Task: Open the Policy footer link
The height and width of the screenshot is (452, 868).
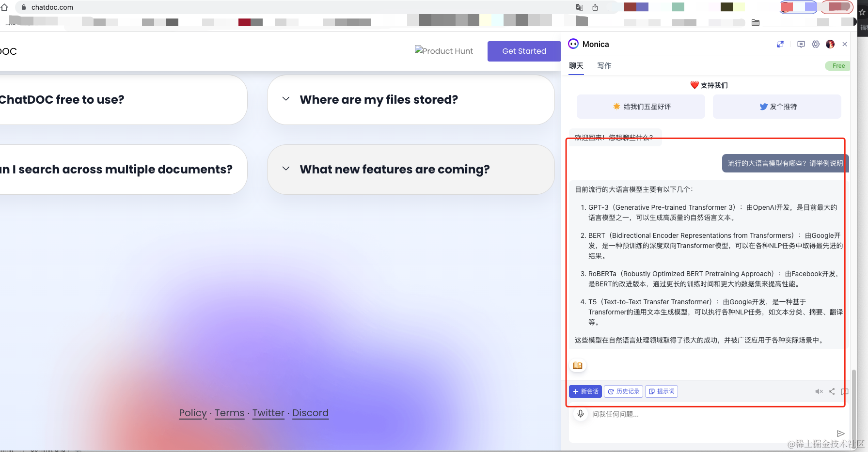Action: (x=193, y=413)
